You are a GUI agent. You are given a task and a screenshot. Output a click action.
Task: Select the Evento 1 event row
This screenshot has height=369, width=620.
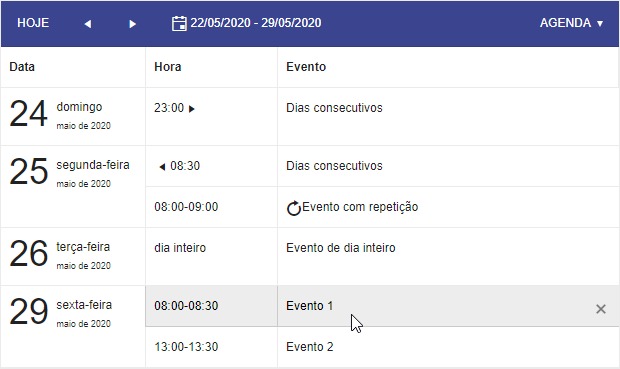(x=382, y=306)
